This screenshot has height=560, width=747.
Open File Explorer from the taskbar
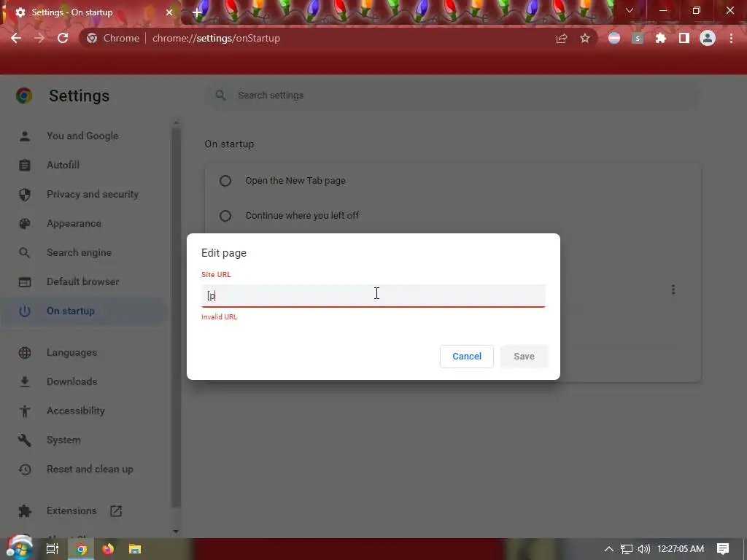click(135, 549)
